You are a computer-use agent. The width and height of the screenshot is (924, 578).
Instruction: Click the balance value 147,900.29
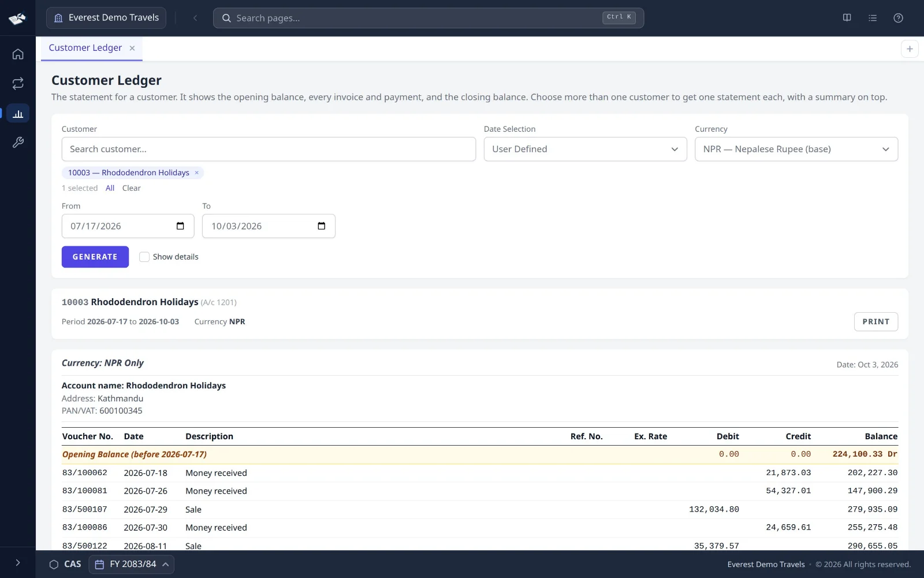(873, 491)
